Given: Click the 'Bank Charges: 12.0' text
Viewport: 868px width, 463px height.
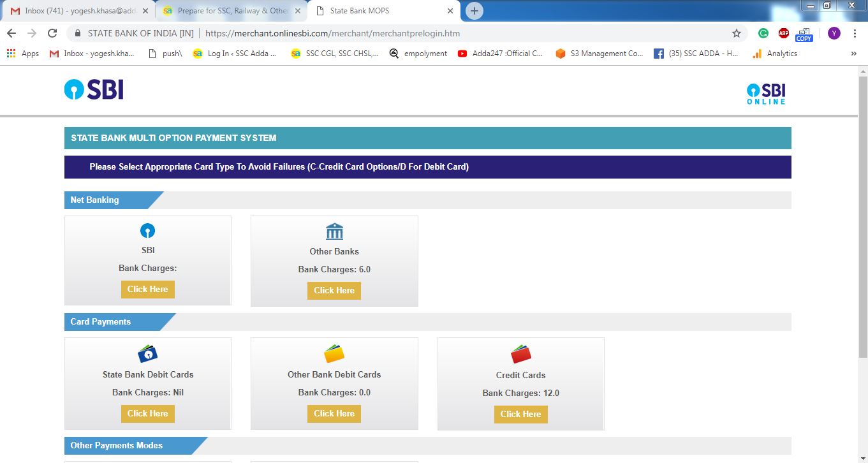Looking at the screenshot, I should pos(521,393).
